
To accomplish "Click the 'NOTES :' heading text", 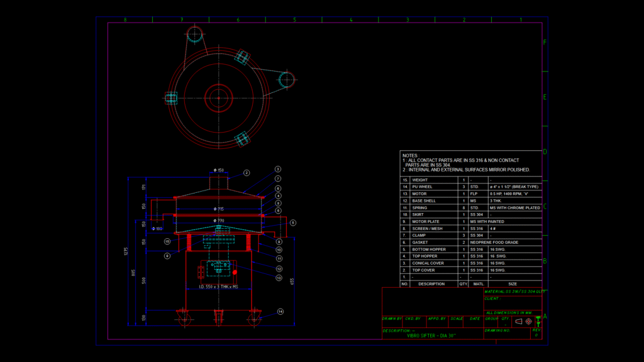I will (x=411, y=156).
